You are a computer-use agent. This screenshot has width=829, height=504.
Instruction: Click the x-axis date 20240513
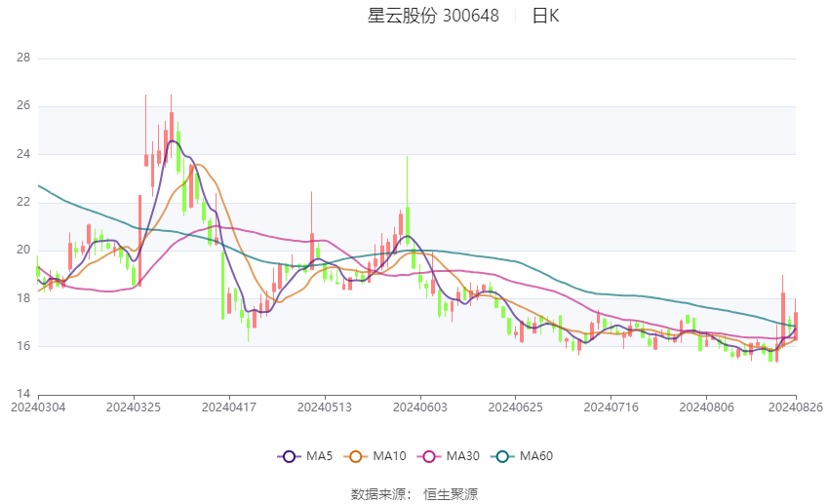click(x=325, y=407)
